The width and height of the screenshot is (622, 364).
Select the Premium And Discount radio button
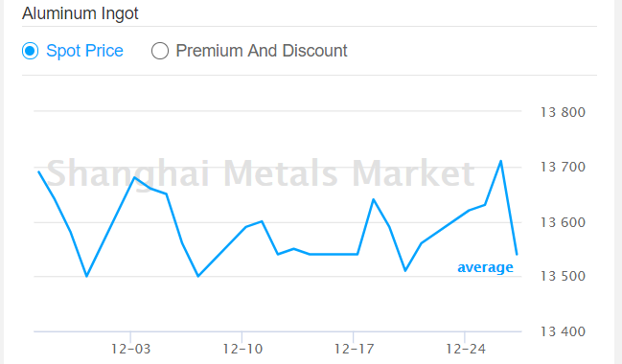160,51
